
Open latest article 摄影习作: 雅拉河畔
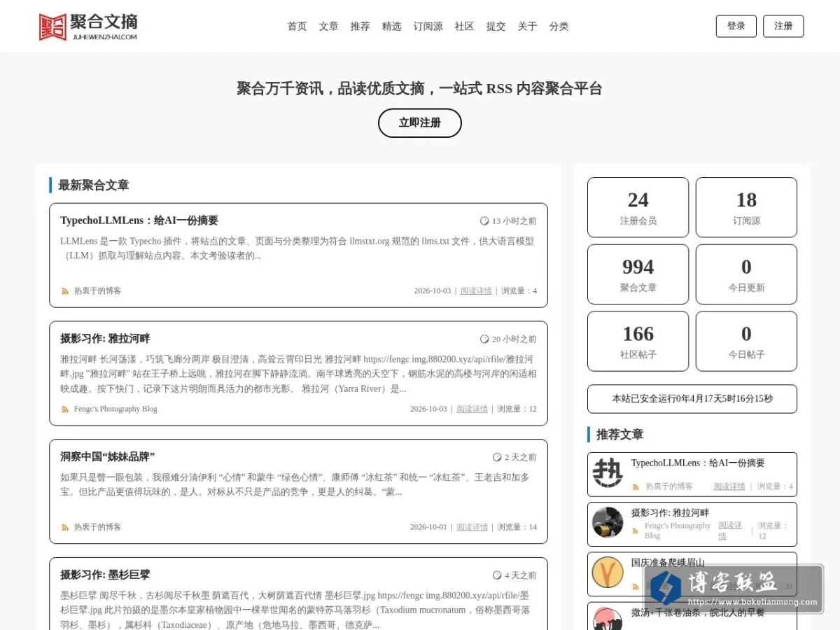(105, 339)
